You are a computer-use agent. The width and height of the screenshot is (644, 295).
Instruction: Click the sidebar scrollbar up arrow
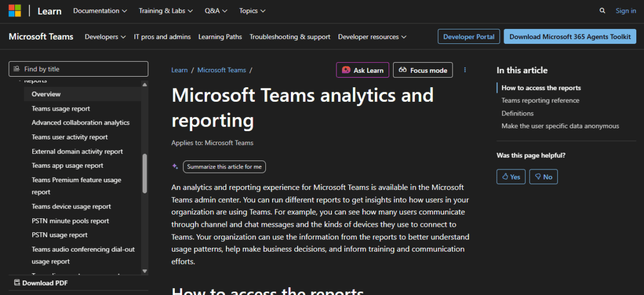[x=144, y=84]
